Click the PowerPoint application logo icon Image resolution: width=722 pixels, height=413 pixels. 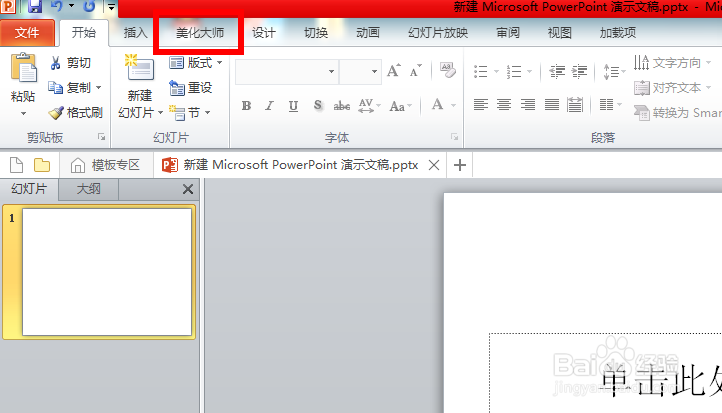8,6
